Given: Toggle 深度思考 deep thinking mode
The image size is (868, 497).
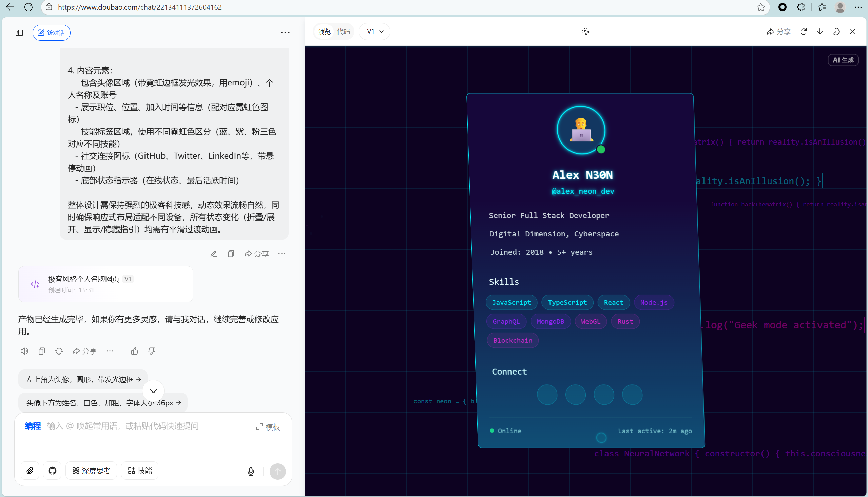Looking at the screenshot, I should coord(91,471).
